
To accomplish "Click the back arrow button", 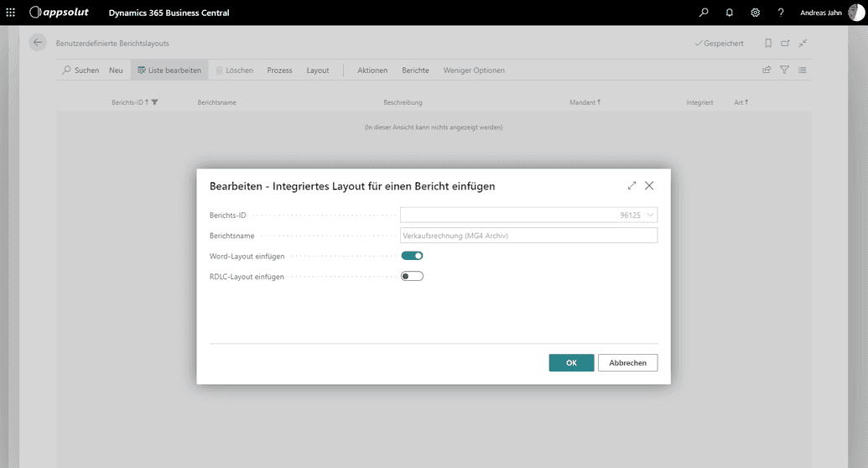I will pyautogui.click(x=38, y=43).
